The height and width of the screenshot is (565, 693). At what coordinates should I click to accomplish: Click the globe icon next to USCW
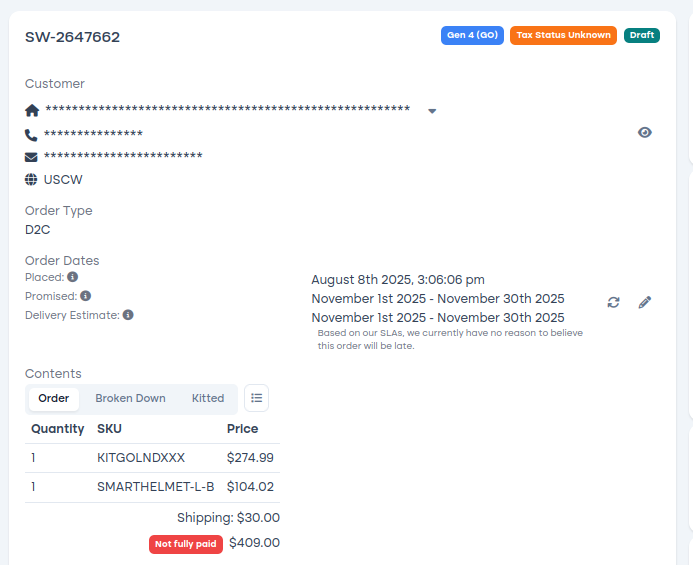(31, 179)
